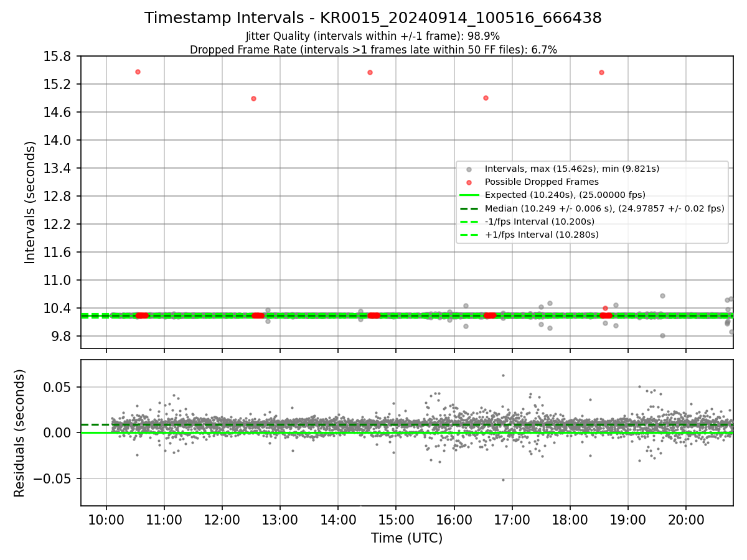This screenshot has height=560, width=747.
Task: Select legend entry "+1/fps Interval (10.280s)"
Action: click(541, 235)
